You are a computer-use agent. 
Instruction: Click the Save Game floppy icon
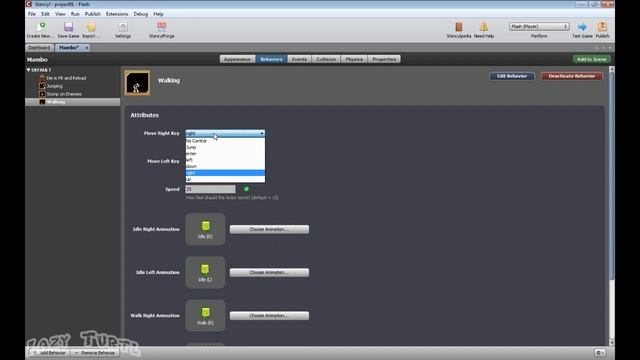[x=68, y=27]
